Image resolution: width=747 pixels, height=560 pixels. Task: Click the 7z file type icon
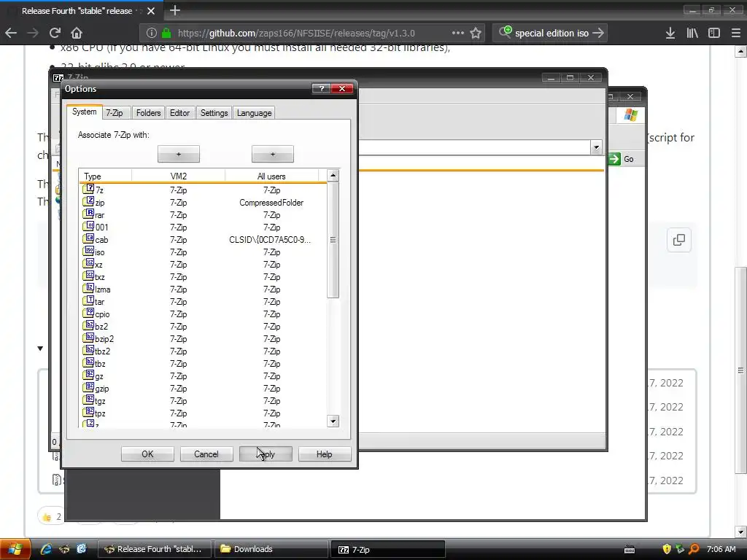(x=88, y=189)
